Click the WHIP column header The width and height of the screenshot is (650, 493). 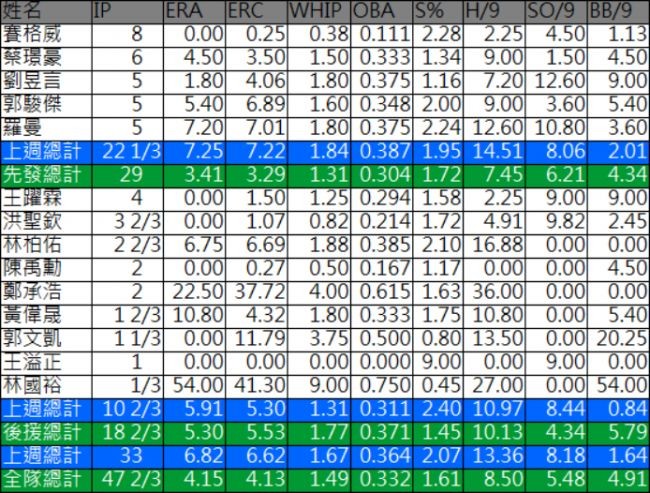pos(318,11)
